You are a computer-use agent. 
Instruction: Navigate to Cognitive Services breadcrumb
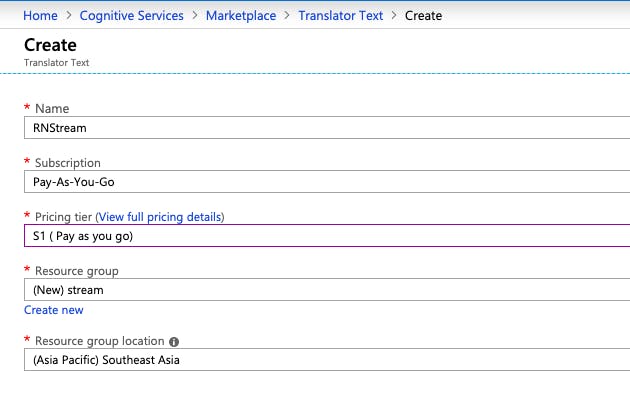coord(132,16)
